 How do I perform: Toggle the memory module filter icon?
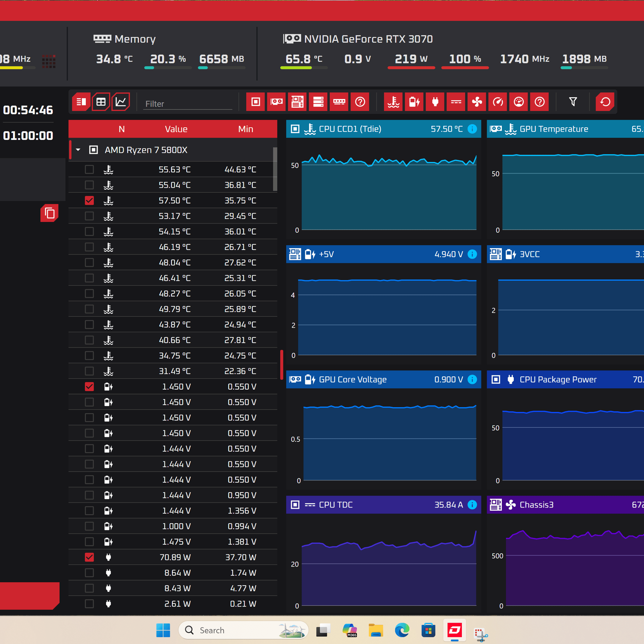[x=339, y=102]
